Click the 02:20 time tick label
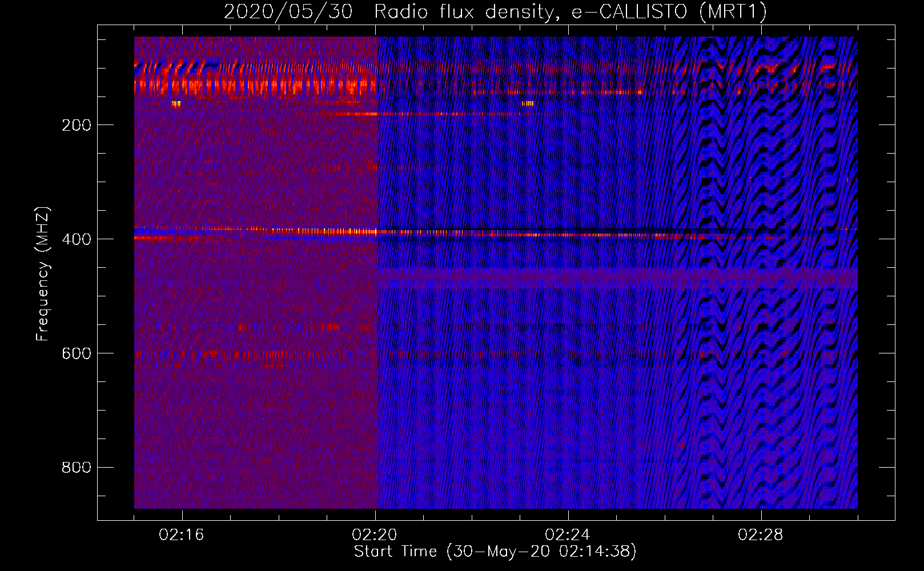 375,535
